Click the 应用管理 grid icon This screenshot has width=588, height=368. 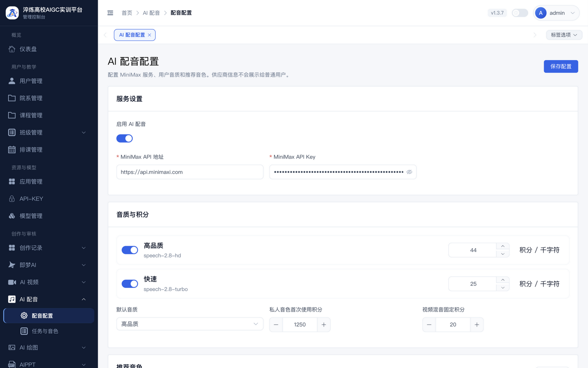point(12,182)
